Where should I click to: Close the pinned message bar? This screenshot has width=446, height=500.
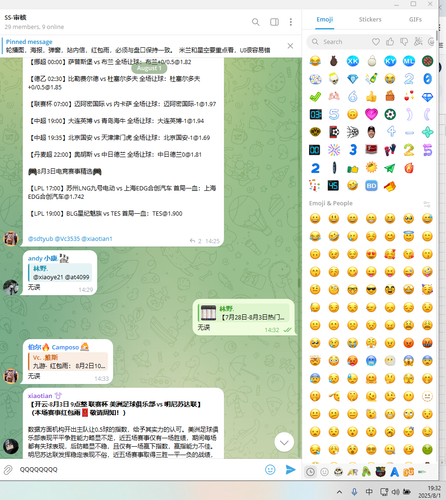point(290,46)
